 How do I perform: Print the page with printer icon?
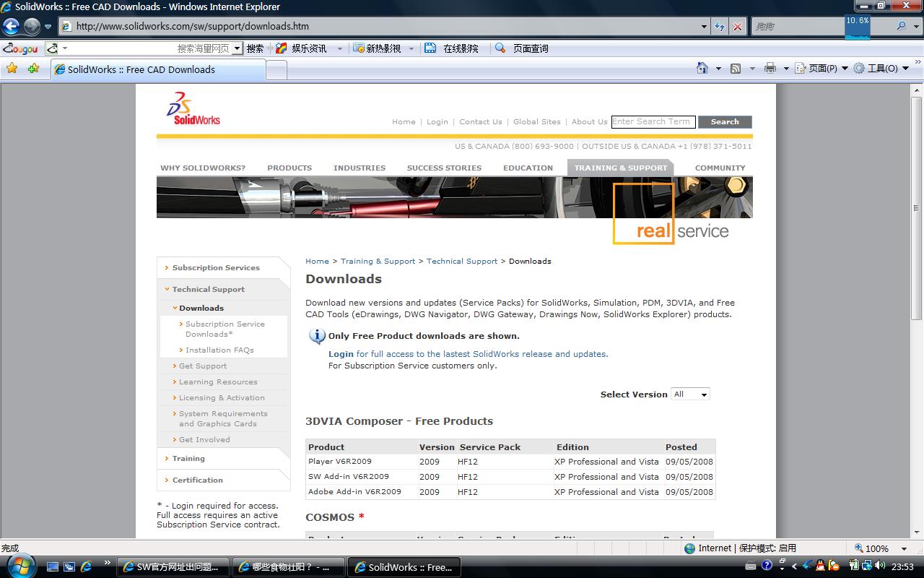pos(770,69)
